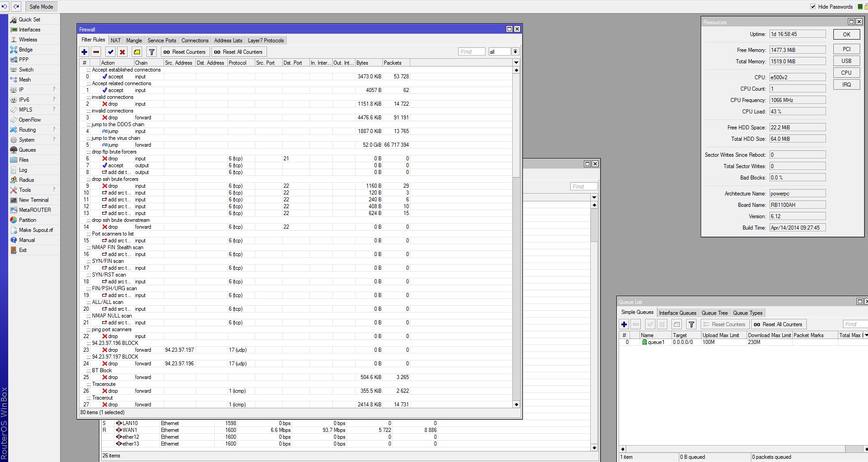Click the undo arrow icon
This screenshot has height=462, width=868.
[x=5, y=6]
